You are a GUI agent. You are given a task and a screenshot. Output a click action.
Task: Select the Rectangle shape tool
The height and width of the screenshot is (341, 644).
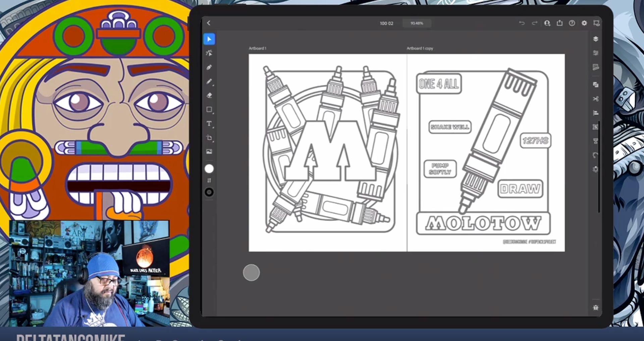point(209,110)
